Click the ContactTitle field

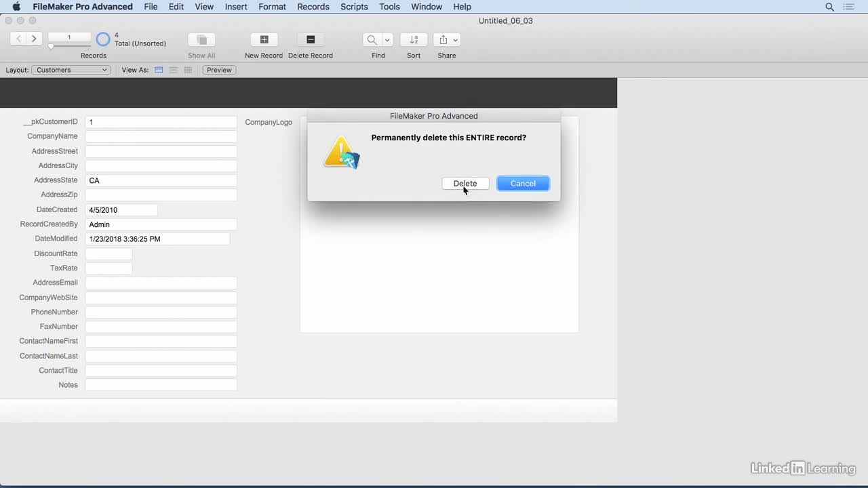(161, 371)
